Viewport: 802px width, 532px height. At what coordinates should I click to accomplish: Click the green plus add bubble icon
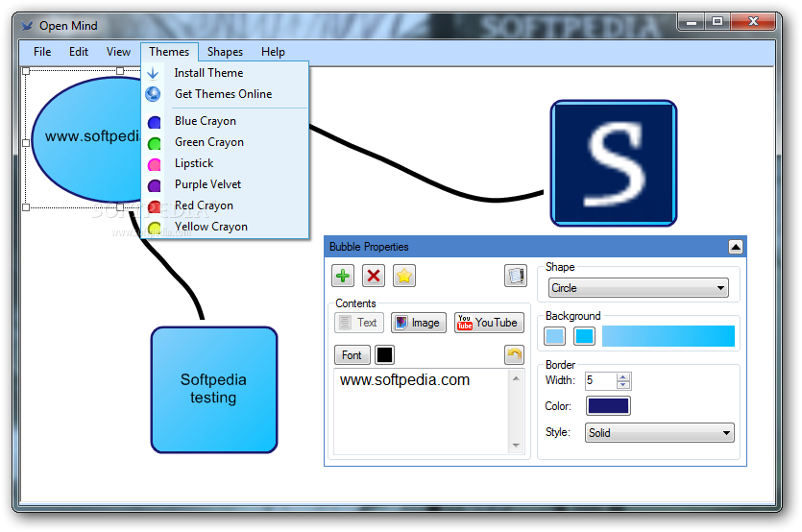(343, 277)
